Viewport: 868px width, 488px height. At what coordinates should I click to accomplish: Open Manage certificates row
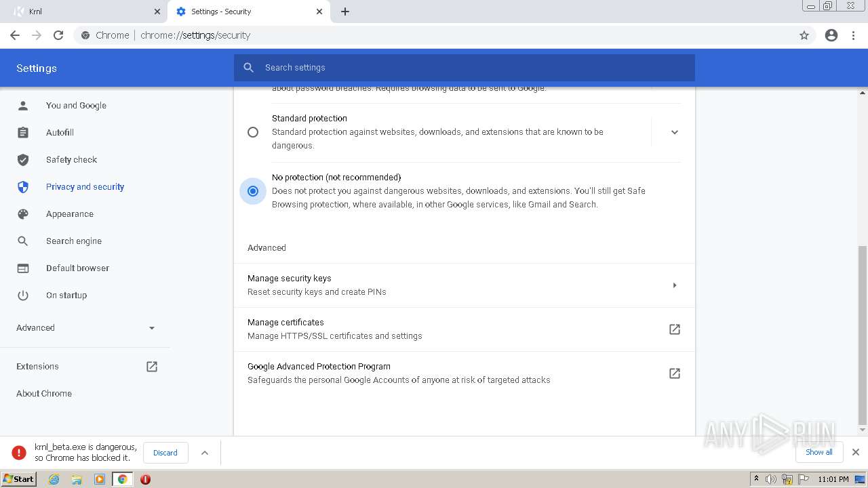pos(465,329)
